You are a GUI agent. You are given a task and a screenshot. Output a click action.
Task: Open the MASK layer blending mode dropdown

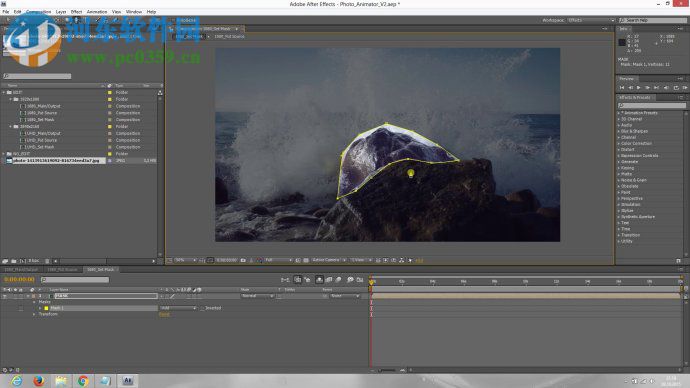click(257, 296)
